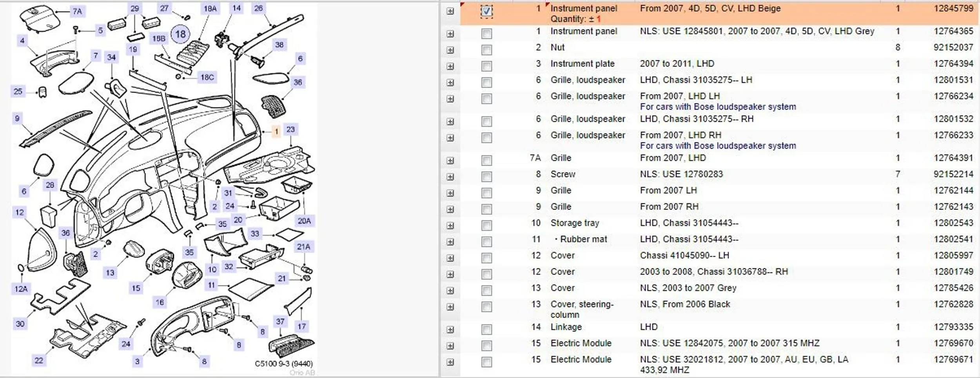Select diagram callout 28
The image size is (980, 378).
point(50,185)
